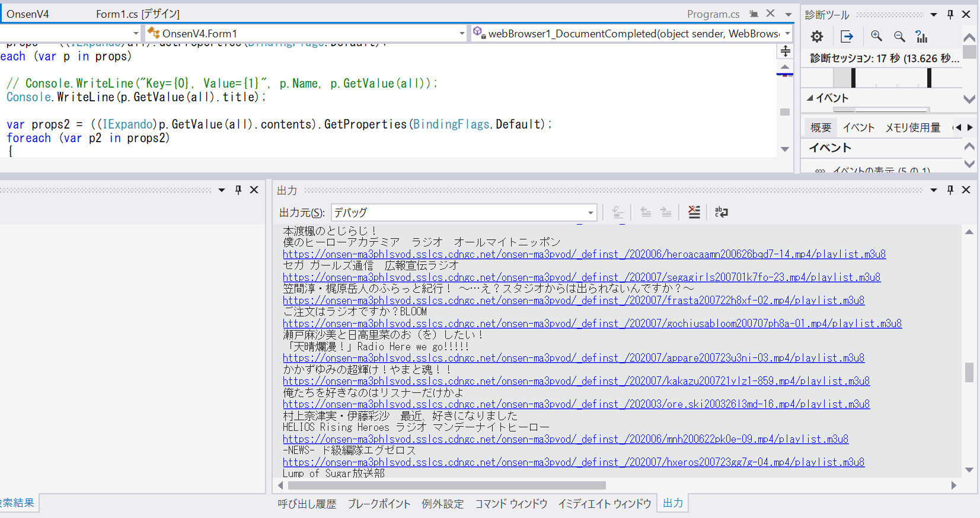The width and height of the screenshot is (980, 518).
Task: Open the 呼び出し履歴 tab
Action: (307, 504)
